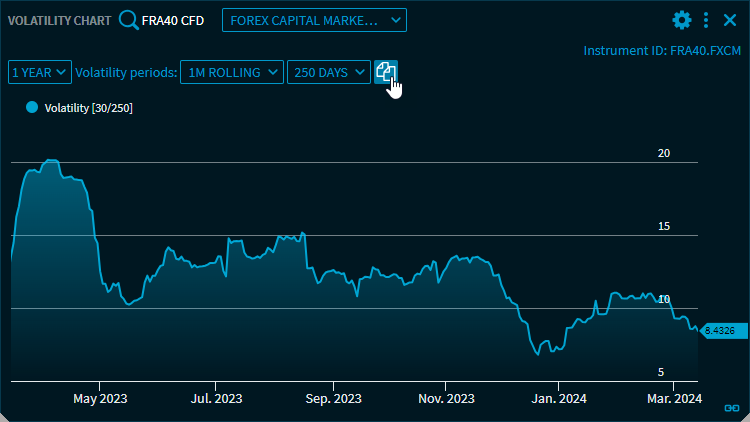Screen dimensions: 750x422
Task: Click the 8.4326 current value tag
Action: tap(719, 330)
